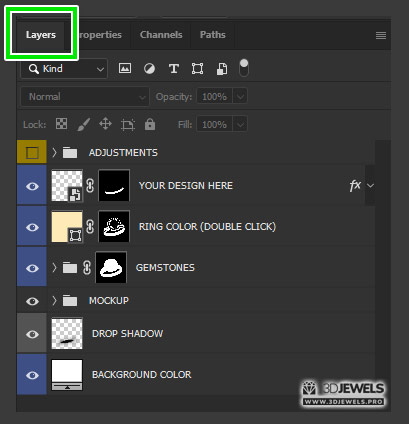Select RING COLOR (DOUBLE CLICK) layer name
The height and width of the screenshot is (424, 409).
click(x=207, y=227)
